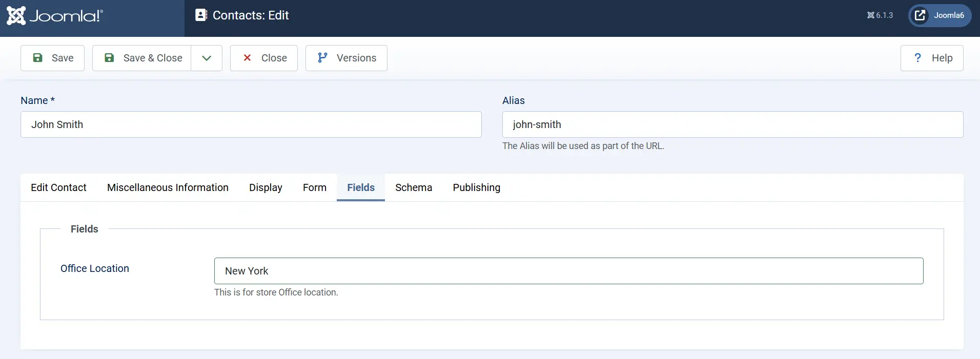Open the Publishing tab
The image size is (980, 359).
tap(477, 187)
